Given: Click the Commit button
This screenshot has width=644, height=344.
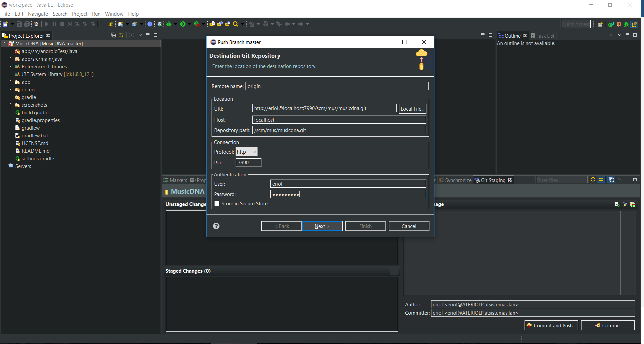Looking at the screenshot, I should (x=608, y=325).
